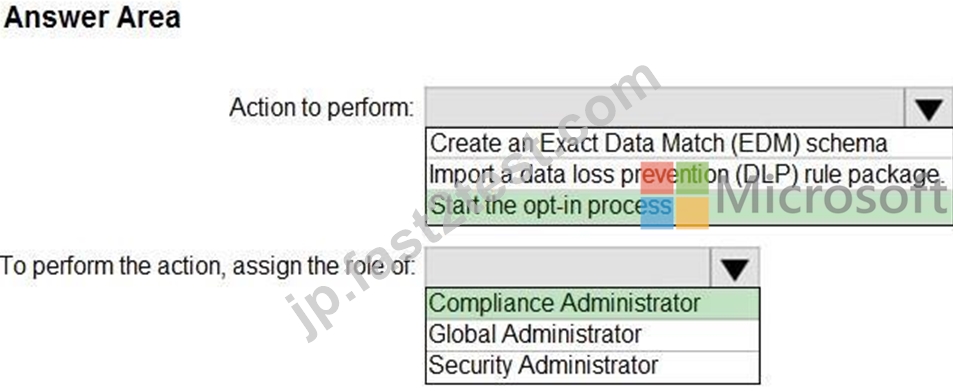Screen dimensions: 953x391
Task: Click the Microsoft logo squares icon
Action: (x=675, y=195)
